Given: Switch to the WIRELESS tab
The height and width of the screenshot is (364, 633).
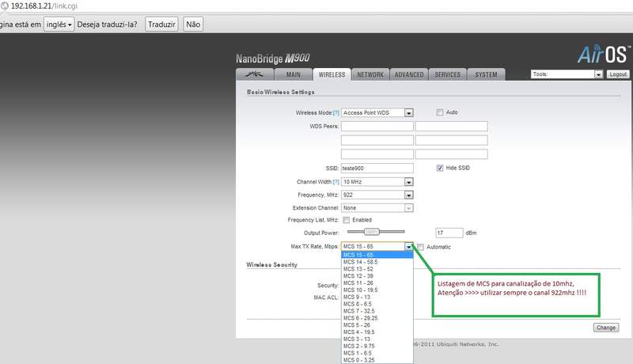Looking at the screenshot, I should pos(332,74).
